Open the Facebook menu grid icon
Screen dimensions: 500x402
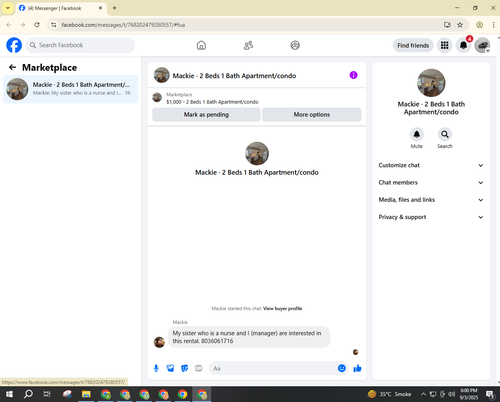point(444,45)
